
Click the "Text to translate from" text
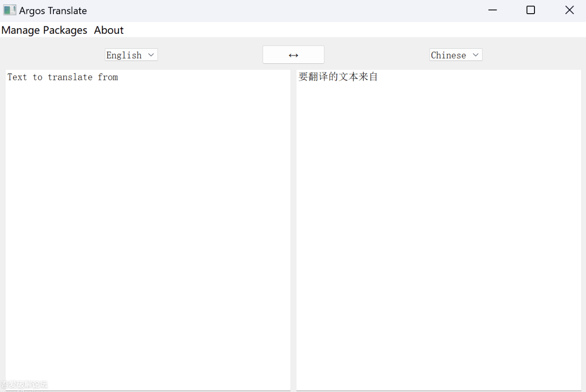tap(62, 77)
